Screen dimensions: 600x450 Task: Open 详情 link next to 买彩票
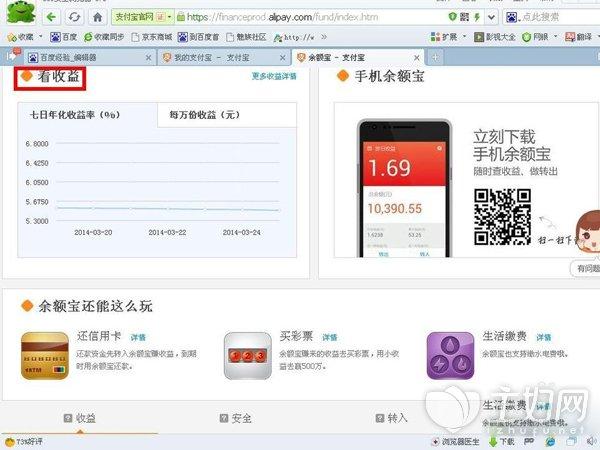tap(329, 337)
